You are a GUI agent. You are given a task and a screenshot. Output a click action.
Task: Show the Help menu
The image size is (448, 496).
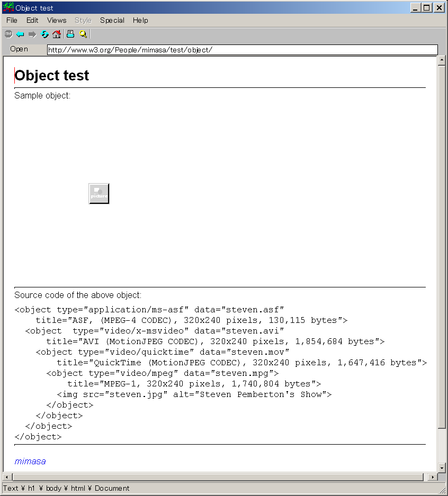(x=140, y=20)
